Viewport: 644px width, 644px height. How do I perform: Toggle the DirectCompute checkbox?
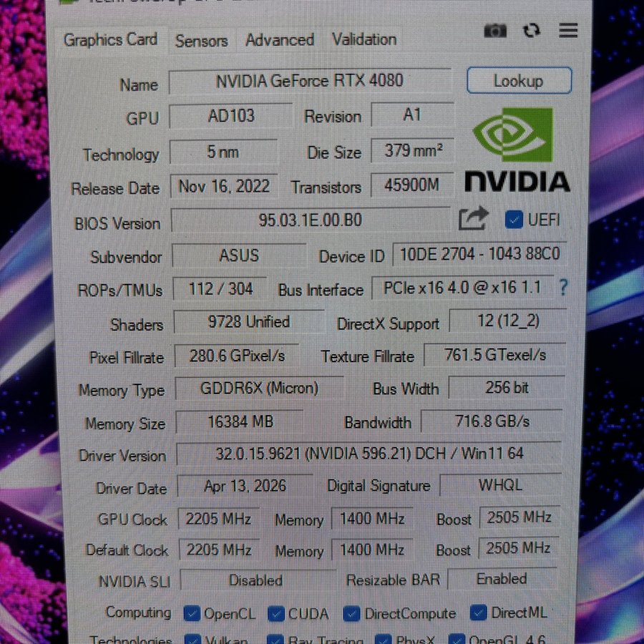(351, 614)
